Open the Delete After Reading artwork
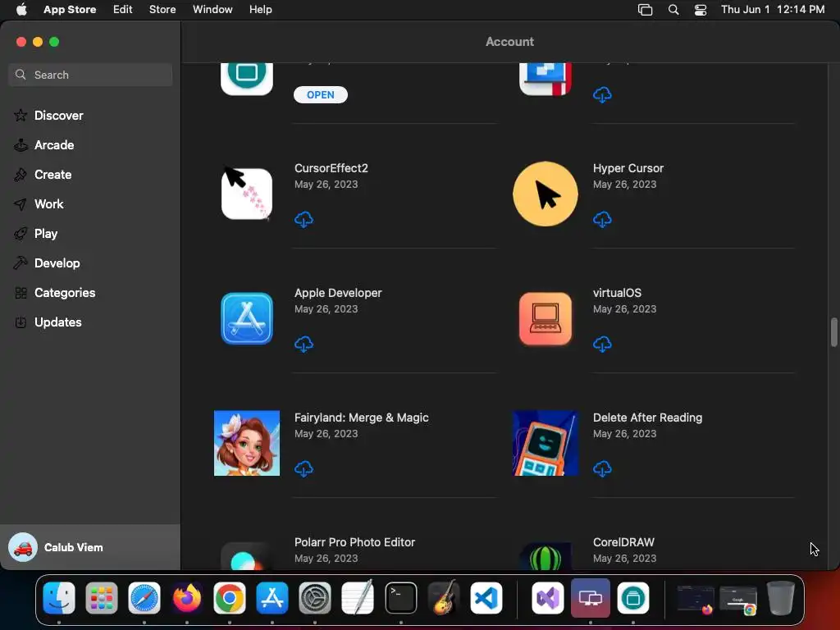 546,443
